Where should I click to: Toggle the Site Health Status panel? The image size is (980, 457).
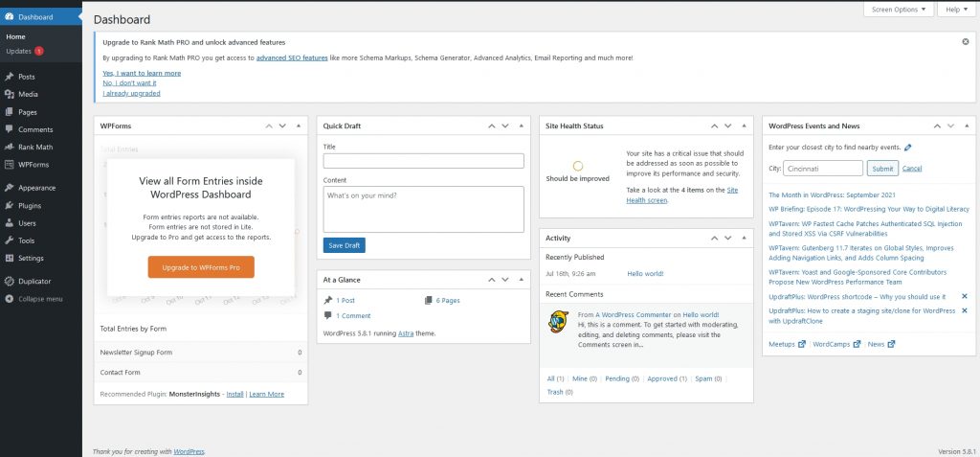tap(744, 126)
